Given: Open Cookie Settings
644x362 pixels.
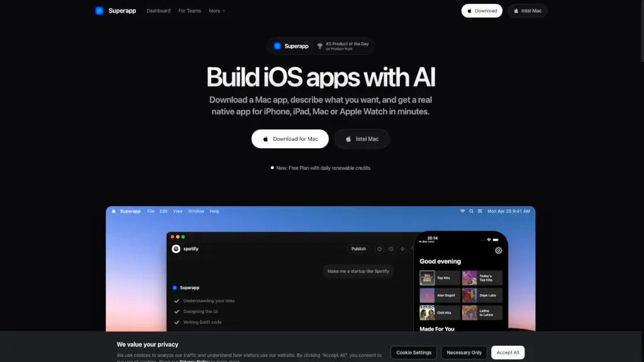Looking at the screenshot, I should click(x=414, y=353).
